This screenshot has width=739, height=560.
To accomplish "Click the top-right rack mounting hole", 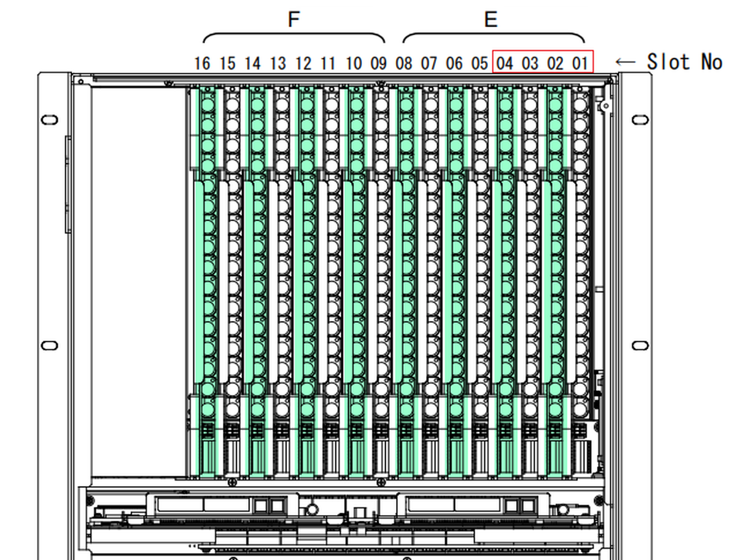I will 640,119.
